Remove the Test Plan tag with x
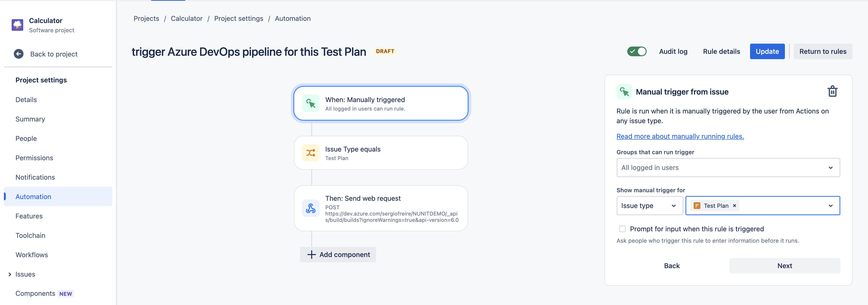 [734, 206]
